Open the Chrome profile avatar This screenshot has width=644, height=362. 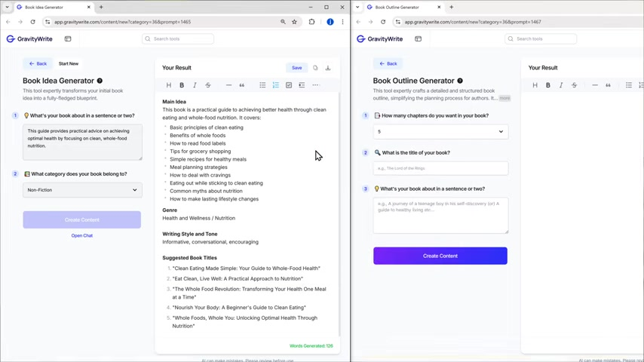330,22
